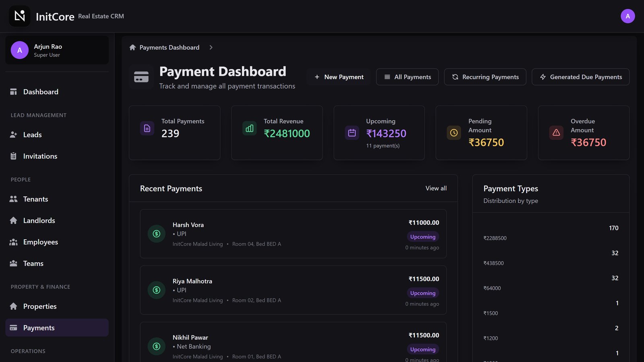
Task: Click the Pending Amount clock icon
Action: coord(454,133)
